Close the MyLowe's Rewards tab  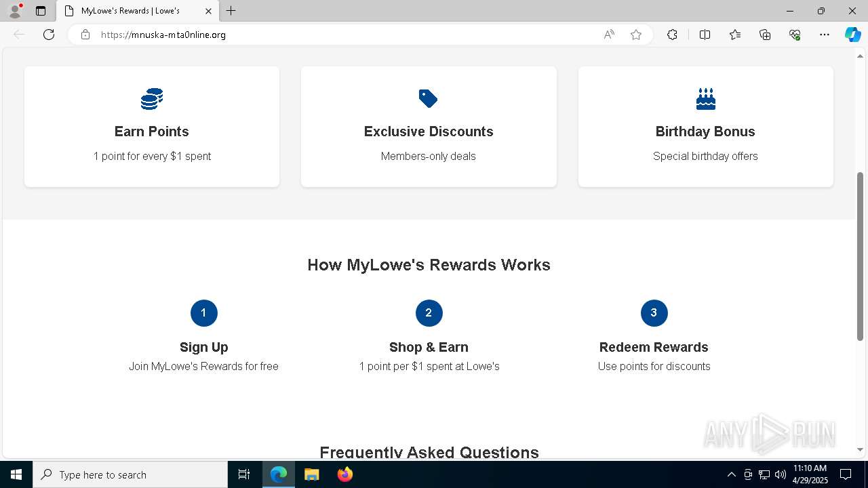[208, 11]
